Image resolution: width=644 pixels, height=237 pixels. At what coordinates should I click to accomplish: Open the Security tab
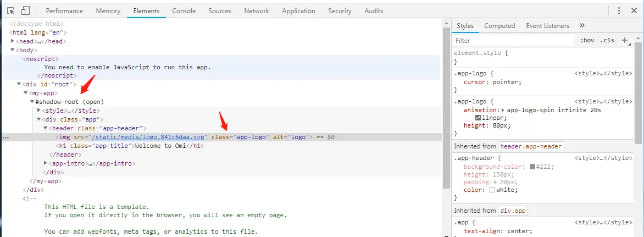(x=340, y=11)
